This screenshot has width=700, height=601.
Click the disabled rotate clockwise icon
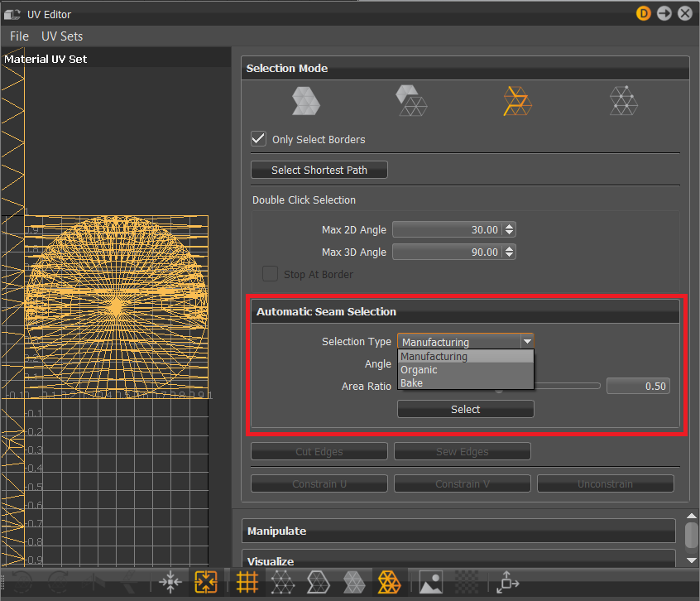click(58, 583)
